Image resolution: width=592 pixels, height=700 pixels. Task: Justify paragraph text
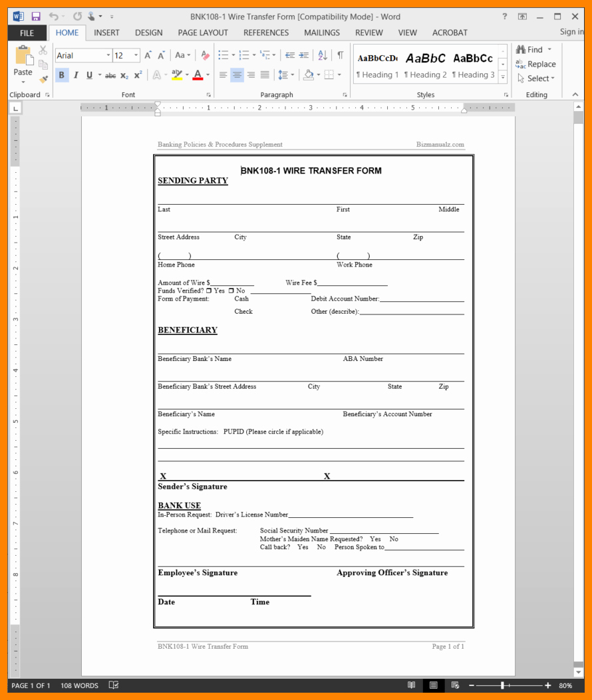pyautogui.click(x=265, y=75)
